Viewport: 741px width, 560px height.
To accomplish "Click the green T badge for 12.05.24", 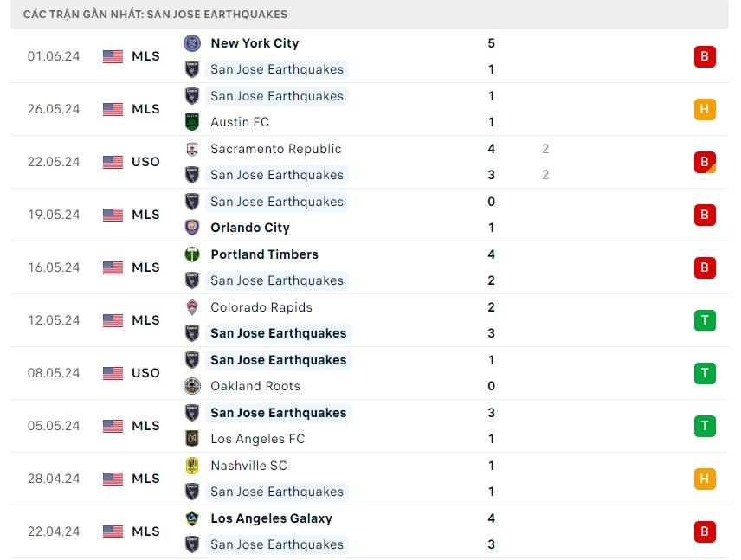I will (705, 320).
